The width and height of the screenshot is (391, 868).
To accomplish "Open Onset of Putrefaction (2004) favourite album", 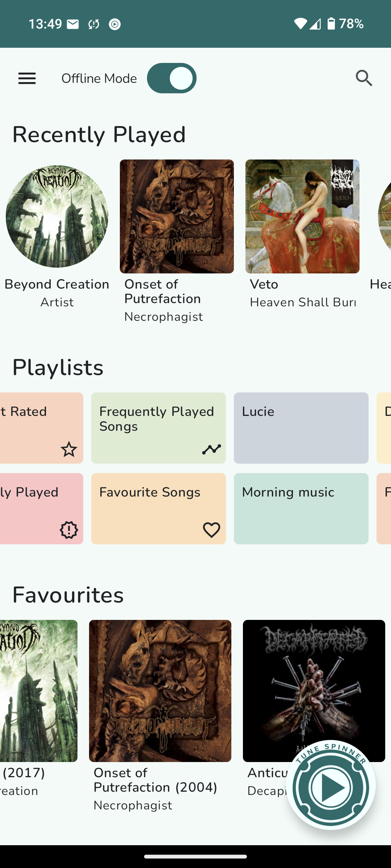I will [x=160, y=691].
